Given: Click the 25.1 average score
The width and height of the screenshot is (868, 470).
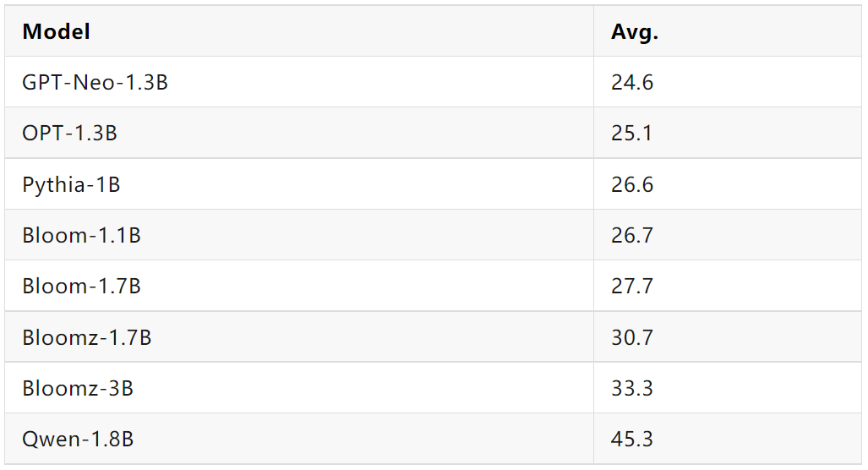Looking at the screenshot, I should (x=631, y=133).
